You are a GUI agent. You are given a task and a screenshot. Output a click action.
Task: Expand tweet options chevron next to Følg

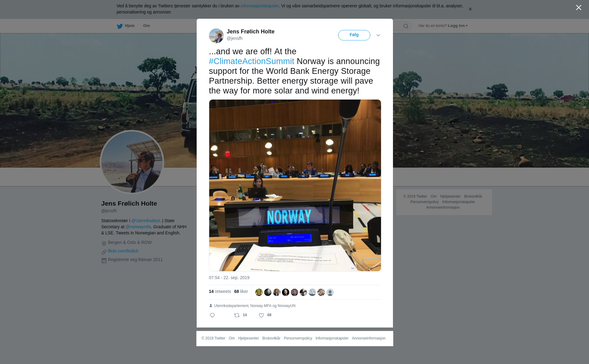(378, 35)
